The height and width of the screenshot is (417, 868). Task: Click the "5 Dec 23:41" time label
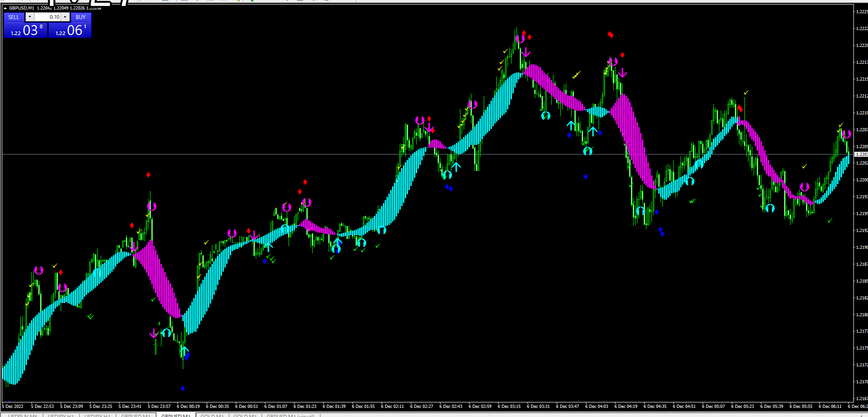click(130, 406)
